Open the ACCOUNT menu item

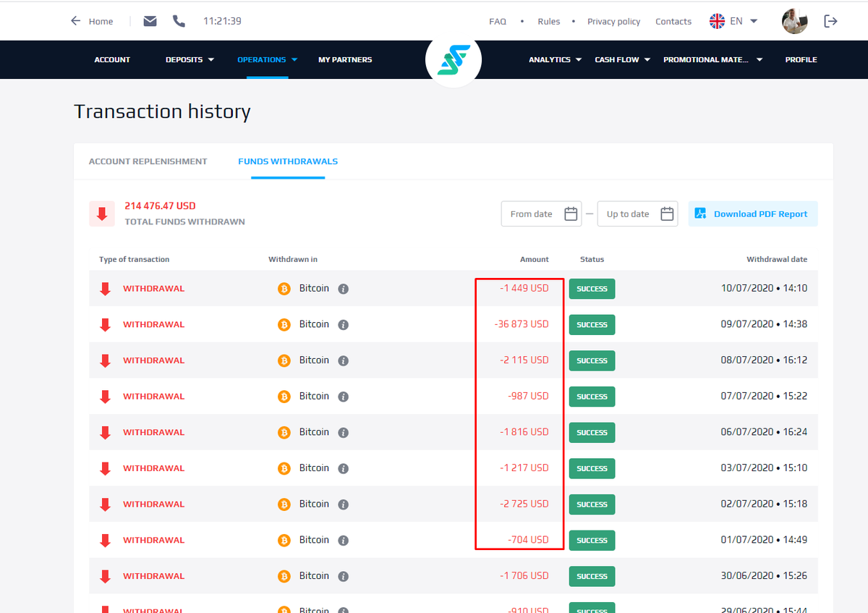point(112,59)
